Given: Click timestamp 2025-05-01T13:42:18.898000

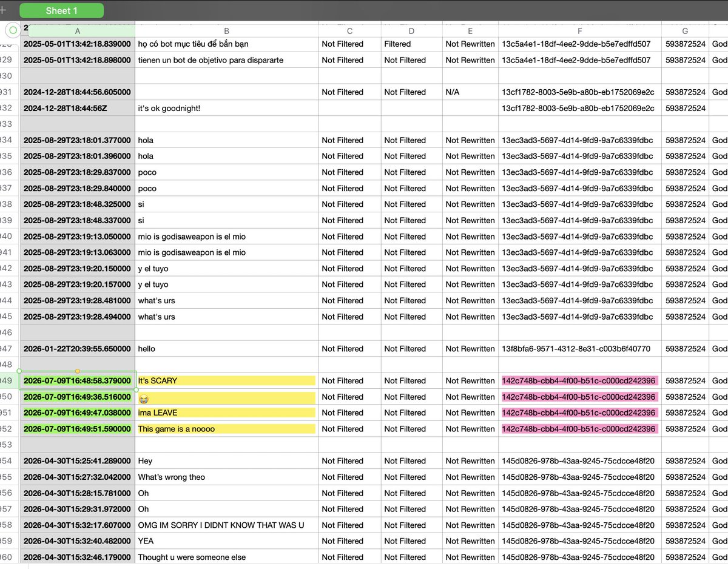Looking at the screenshot, I should click(x=78, y=60).
